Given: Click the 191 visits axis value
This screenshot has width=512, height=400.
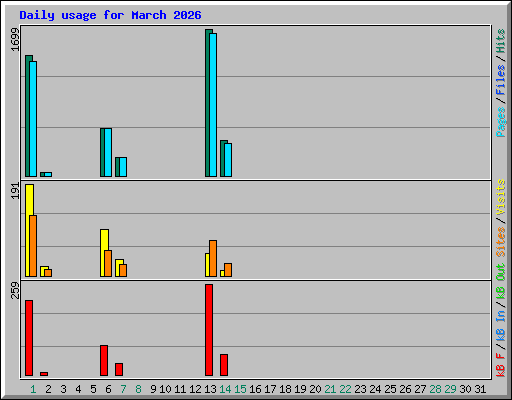Looking at the screenshot, I should [x=15, y=191].
